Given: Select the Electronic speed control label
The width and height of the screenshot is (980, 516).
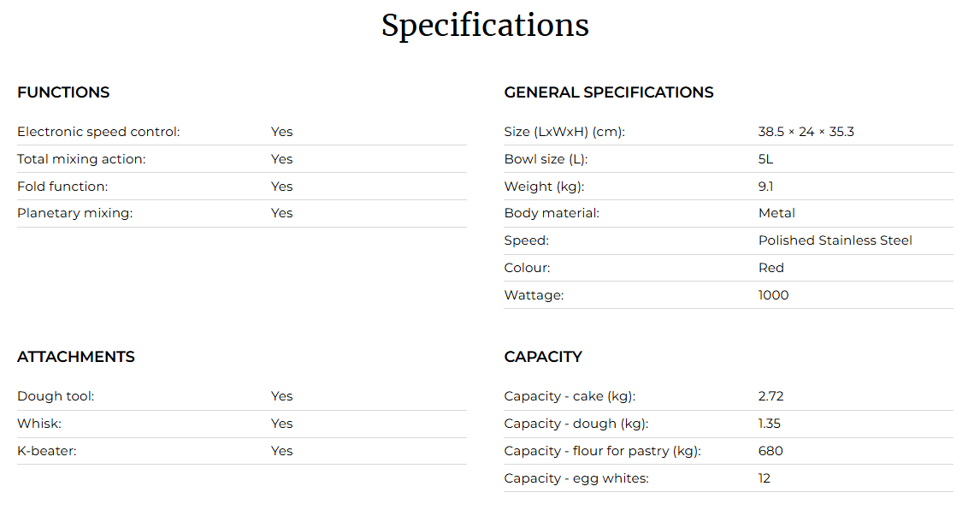Looking at the screenshot, I should pyautogui.click(x=98, y=132).
